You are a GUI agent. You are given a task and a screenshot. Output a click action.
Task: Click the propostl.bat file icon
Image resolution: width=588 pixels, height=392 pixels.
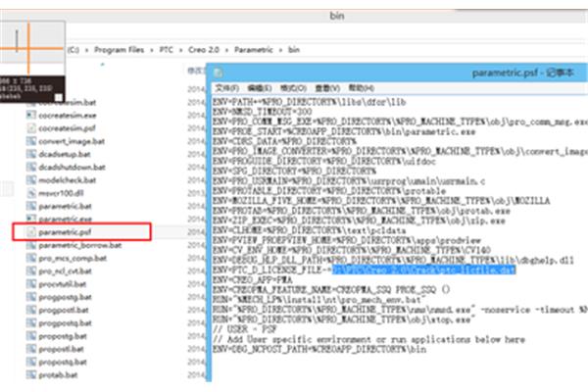(x=31, y=349)
